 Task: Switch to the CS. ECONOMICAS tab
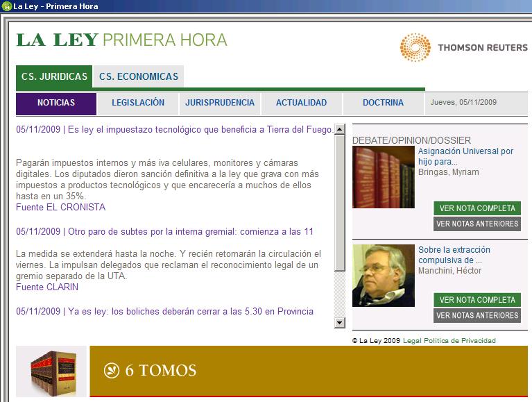(x=139, y=76)
